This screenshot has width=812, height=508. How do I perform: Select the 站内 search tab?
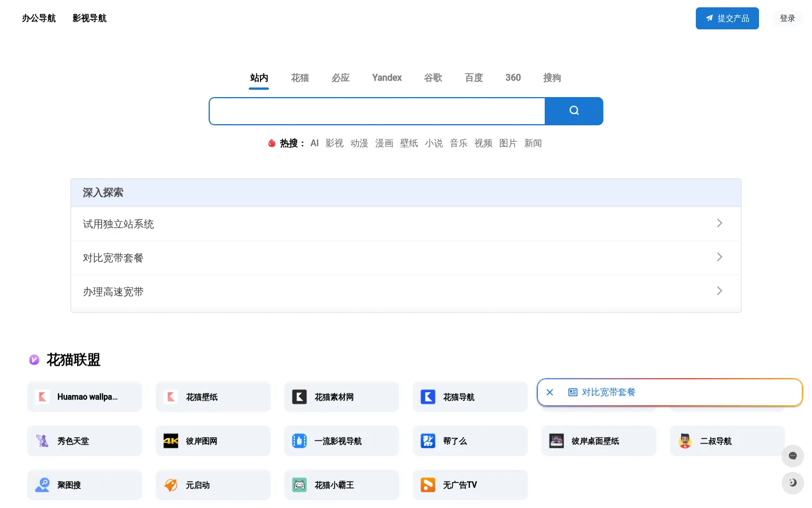[x=259, y=78]
